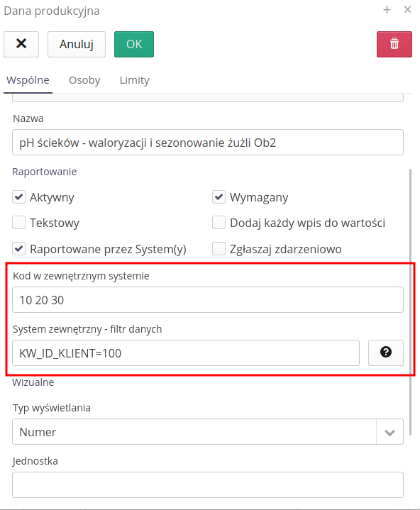
Task: Close the Dana produkcyjna panel
Action: click(407, 10)
